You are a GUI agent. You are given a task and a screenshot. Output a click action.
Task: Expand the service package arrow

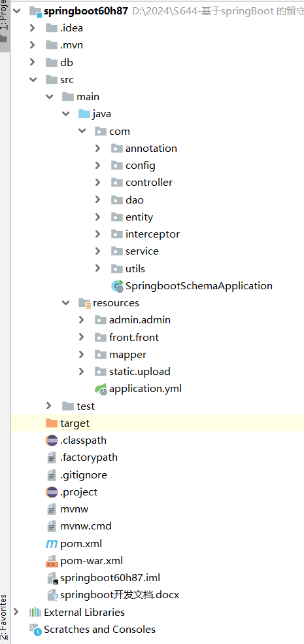click(97, 251)
